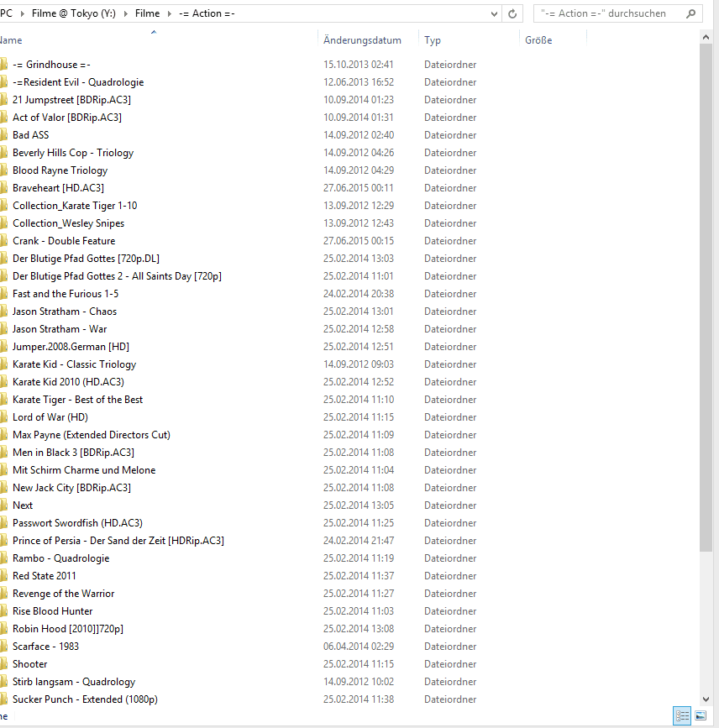Open address bar history dropdown
Image resolution: width=719 pixels, height=728 pixels.
point(494,13)
